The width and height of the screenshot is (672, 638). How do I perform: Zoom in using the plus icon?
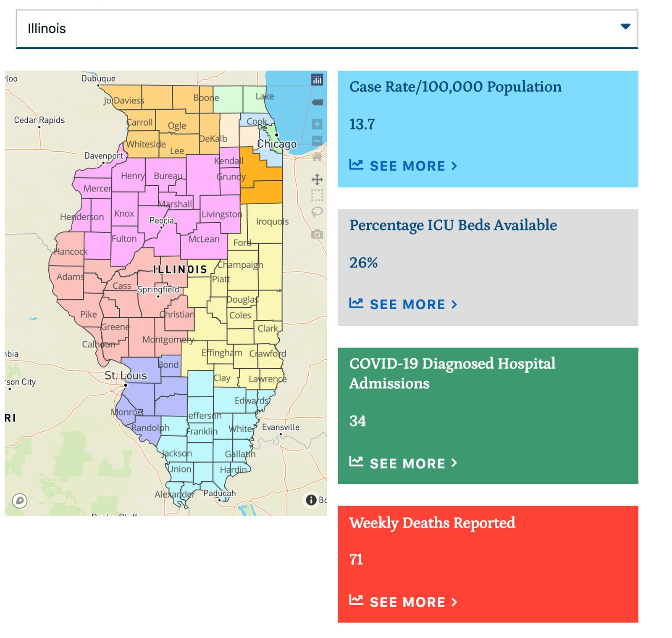317,124
